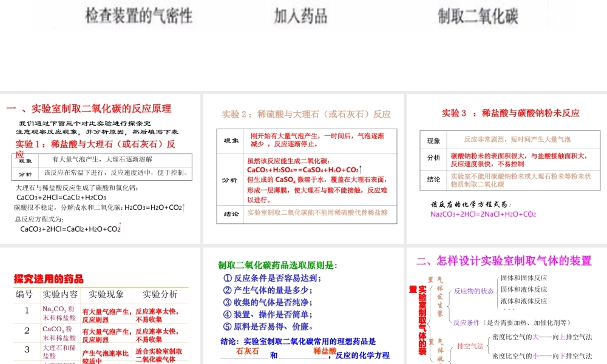This screenshot has width=607, height=364.
Task: Click equation Na2CO3+2HCl=2NaCl+H2O+CO2
Action: coord(483,214)
